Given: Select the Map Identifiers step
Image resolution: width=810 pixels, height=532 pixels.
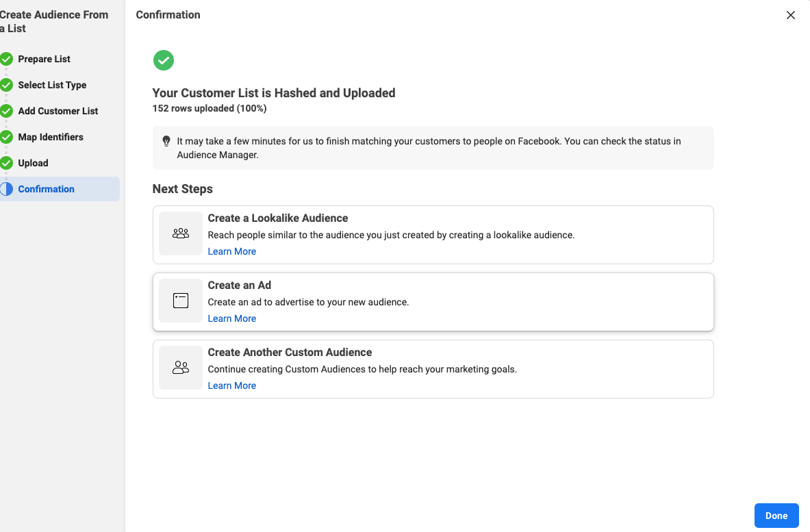Looking at the screenshot, I should pyautogui.click(x=51, y=137).
